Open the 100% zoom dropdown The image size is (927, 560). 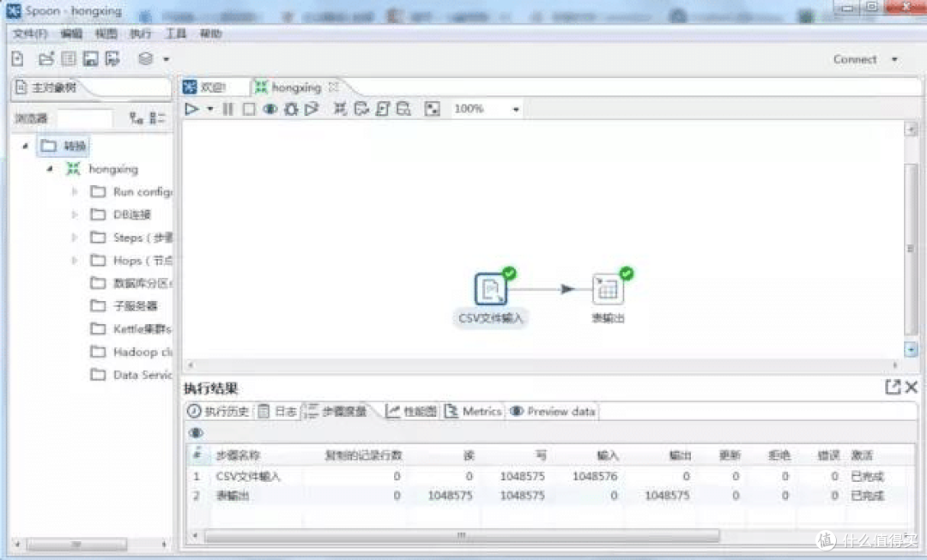coord(516,109)
